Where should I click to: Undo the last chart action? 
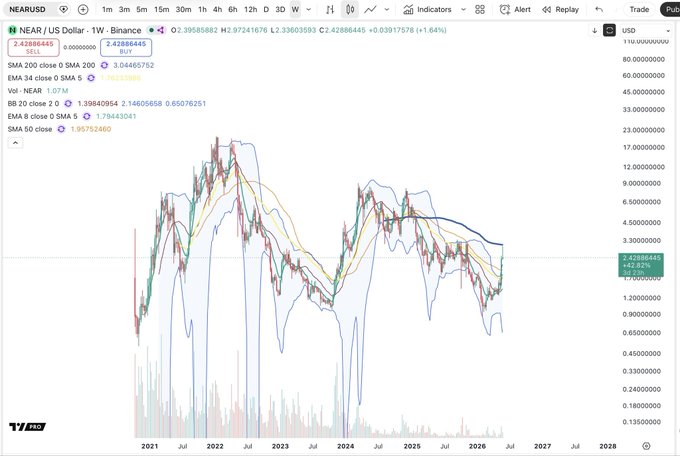tap(599, 9)
